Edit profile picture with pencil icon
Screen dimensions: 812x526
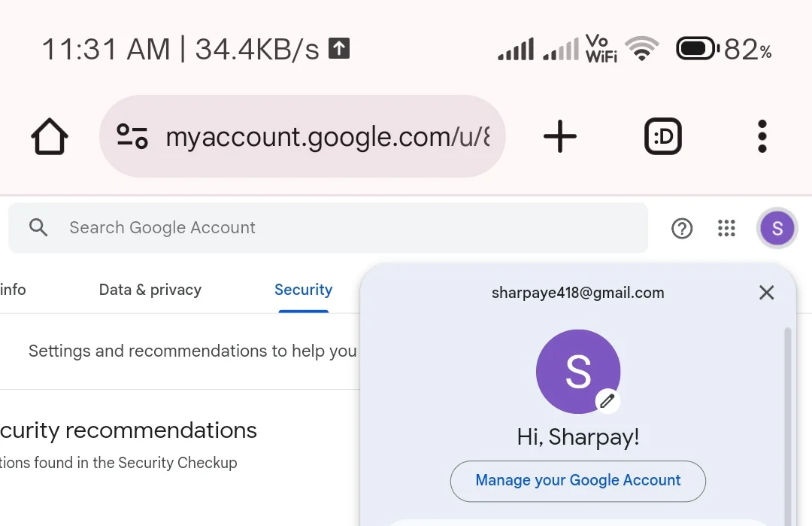point(607,400)
